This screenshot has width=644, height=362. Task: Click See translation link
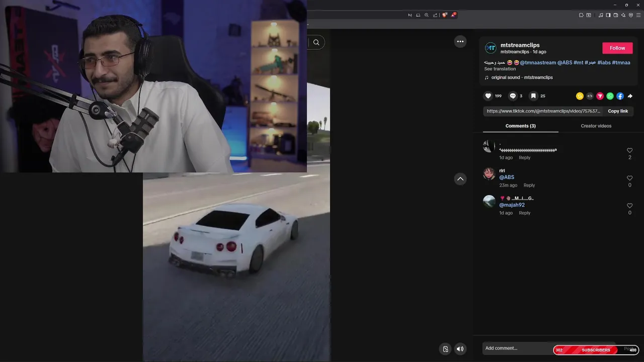[x=500, y=69]
